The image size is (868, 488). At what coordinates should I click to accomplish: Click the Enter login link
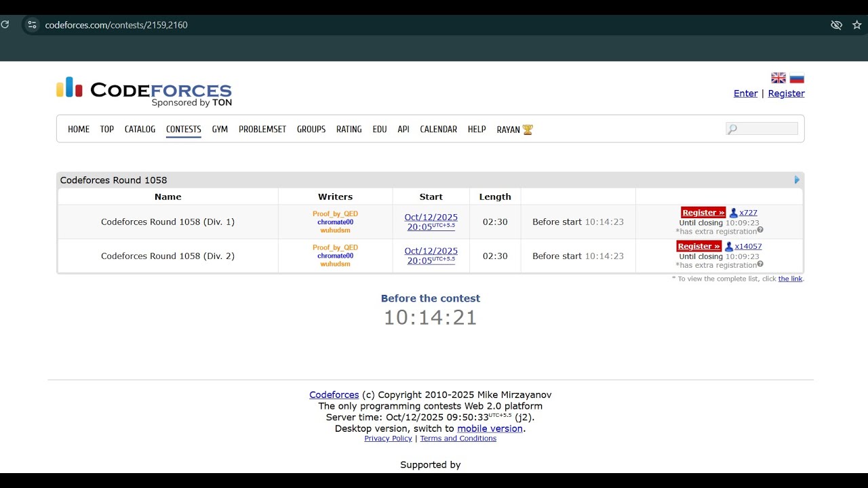745,94
